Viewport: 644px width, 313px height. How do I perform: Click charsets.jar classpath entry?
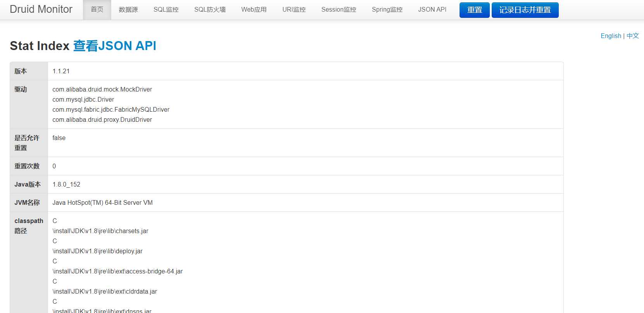tap(100, 231)
